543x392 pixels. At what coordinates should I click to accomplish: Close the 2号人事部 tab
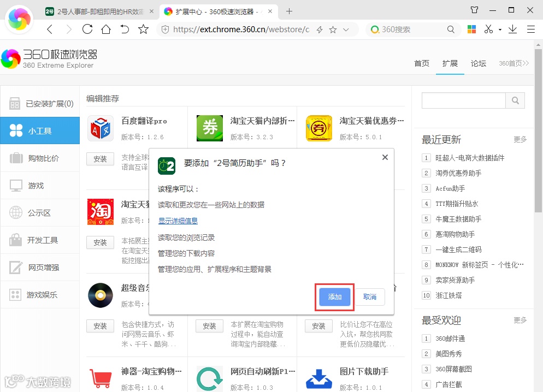point(151,11)
